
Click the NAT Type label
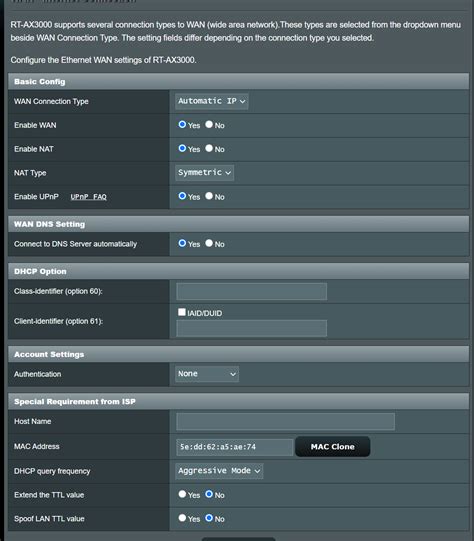pos(30,173)
